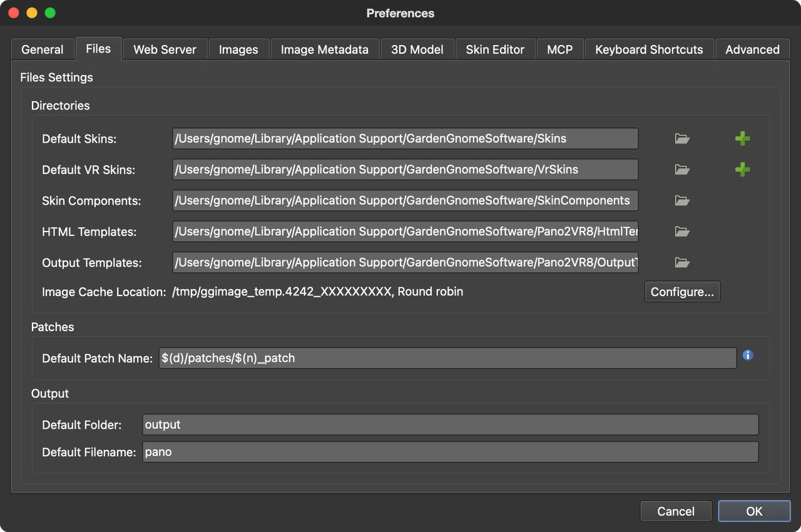This screenshot has width=801, height=532.
Task: Browse folder for Default Skins path
Action: pyautogui.click(x=682, y=139)
